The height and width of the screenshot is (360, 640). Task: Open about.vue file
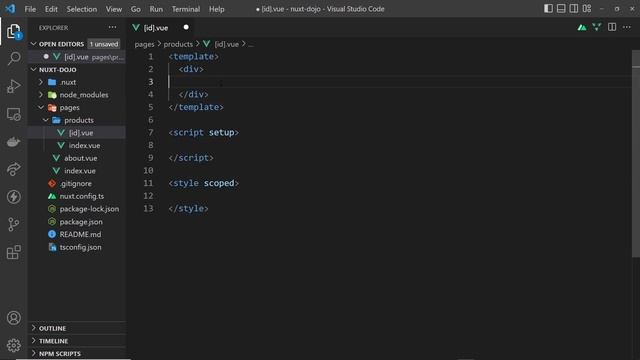coord(77,158)
